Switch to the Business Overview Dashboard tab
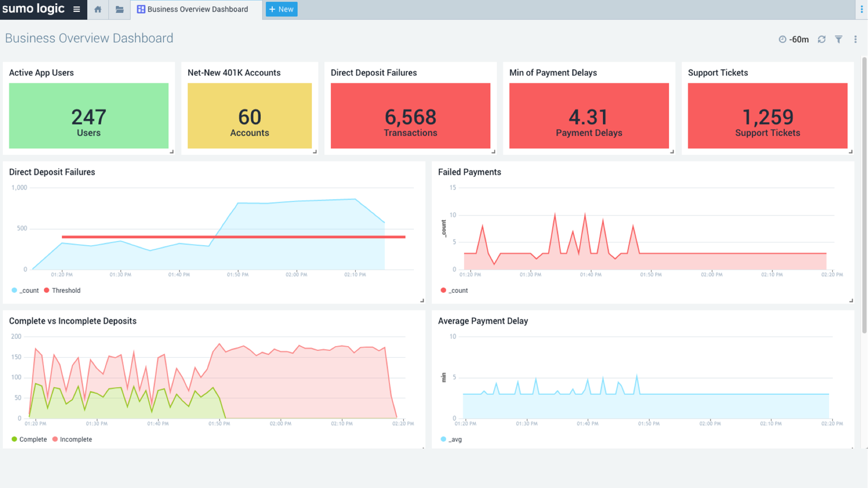The image size is (868, 488). point(196,9)
